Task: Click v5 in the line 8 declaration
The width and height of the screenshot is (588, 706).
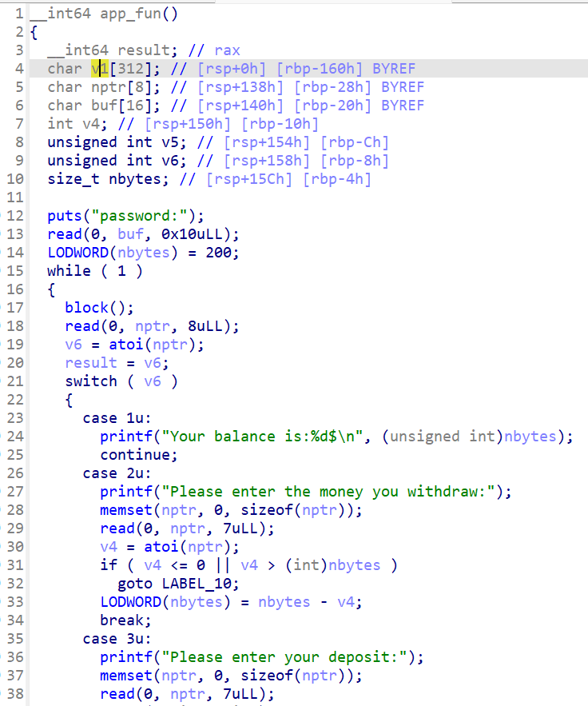Action: [170, 142]
